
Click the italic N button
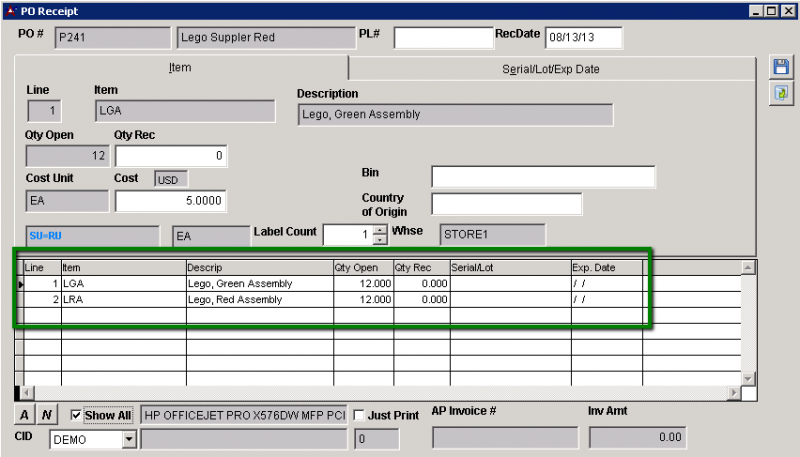click(x=47, y=415)
